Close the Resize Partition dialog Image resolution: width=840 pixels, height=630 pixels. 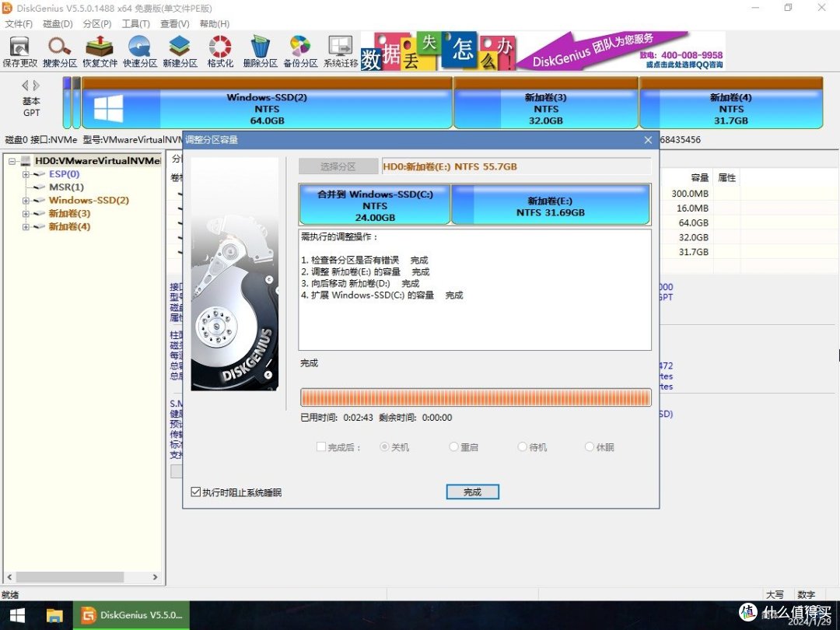coord(648,140)
